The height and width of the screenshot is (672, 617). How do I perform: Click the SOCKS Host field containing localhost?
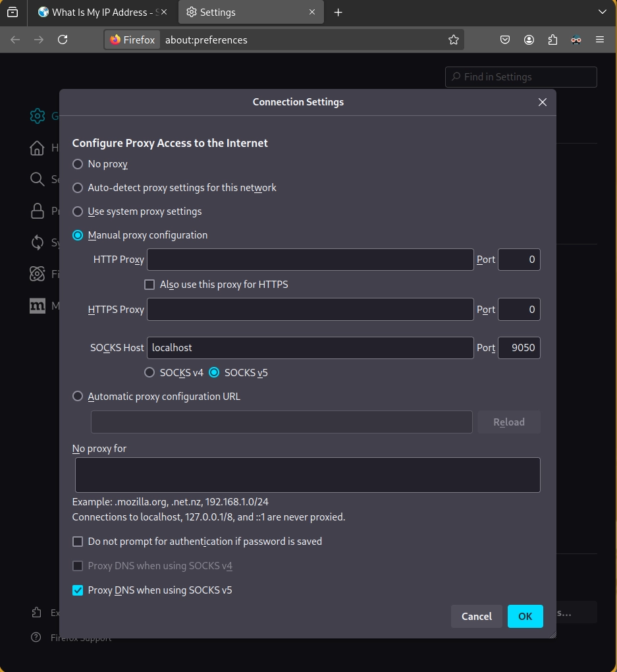coord(310,348)
